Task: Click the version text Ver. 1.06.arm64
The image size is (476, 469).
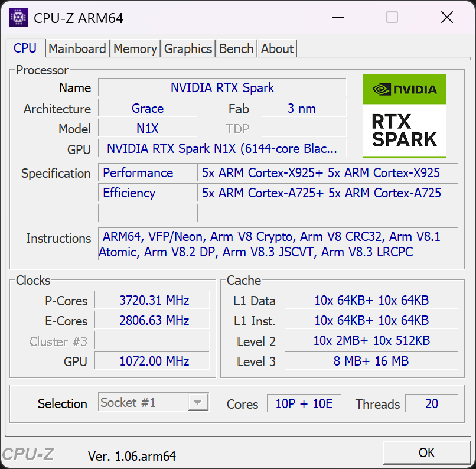Action: pos(132,456)
